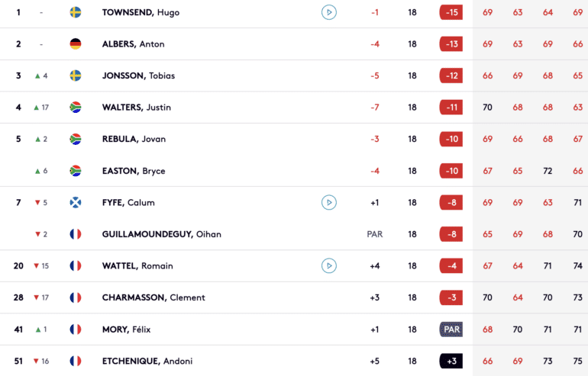Open TOWNSEND, Hugo player profile

click(141, 12)
